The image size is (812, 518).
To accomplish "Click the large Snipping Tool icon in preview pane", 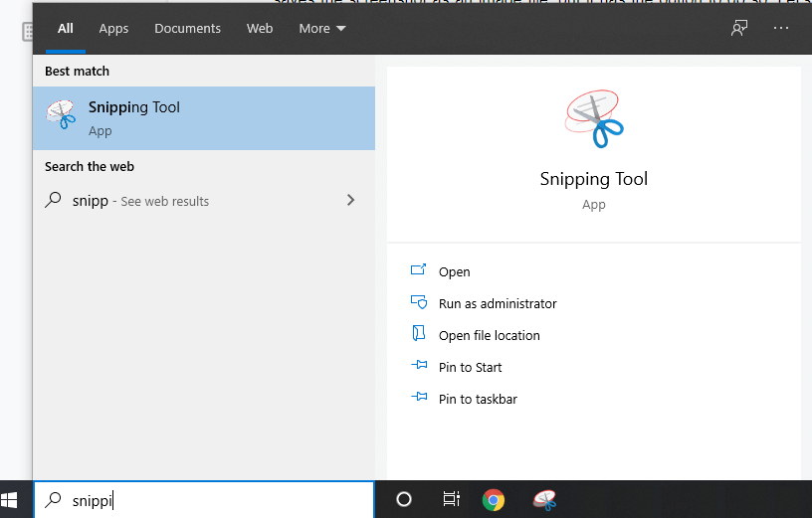I will [x=594, y=119].
